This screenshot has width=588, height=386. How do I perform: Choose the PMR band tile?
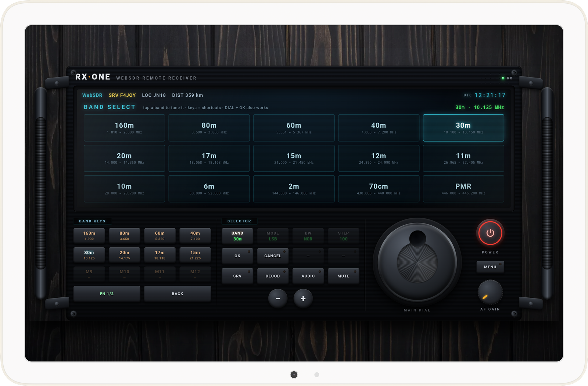point(463,189)
